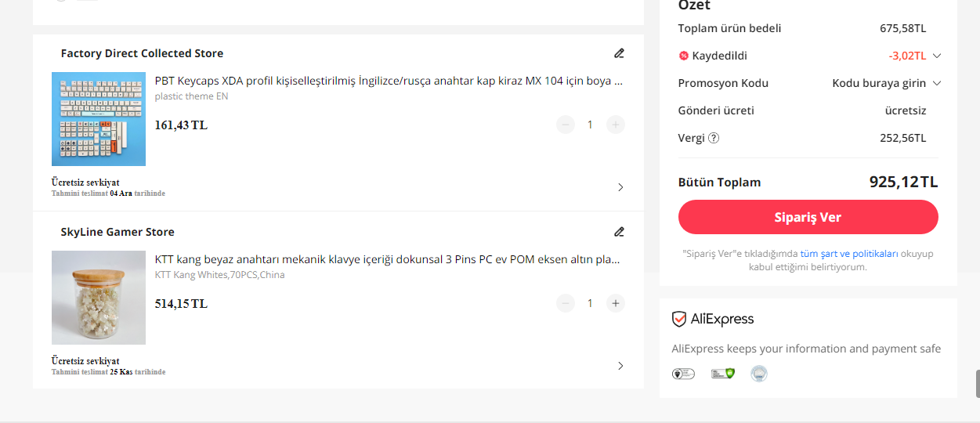This screenshot has height=423, width=980.
Task: Click the red Kaydedildi discount icon
Action: coord(683,56)
